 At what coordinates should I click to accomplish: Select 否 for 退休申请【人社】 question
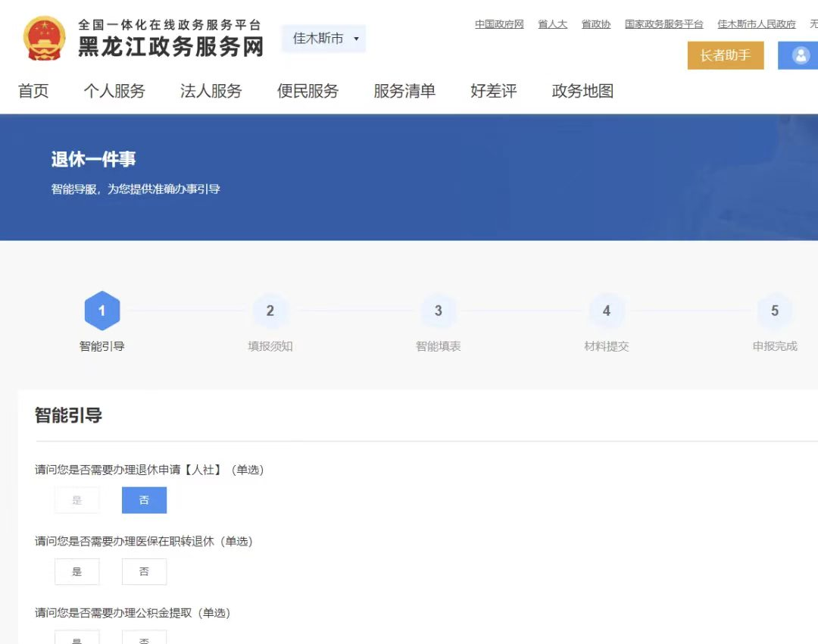click(144, 500)
